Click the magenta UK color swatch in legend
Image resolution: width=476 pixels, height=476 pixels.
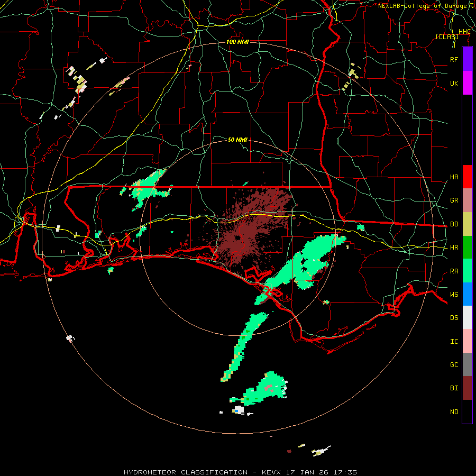[467, 83]
